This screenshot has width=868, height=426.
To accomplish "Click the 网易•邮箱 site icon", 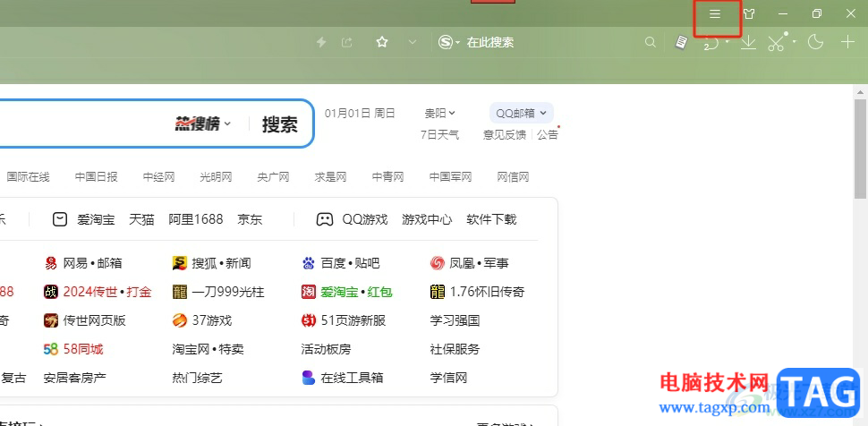I will pos(51,263).
